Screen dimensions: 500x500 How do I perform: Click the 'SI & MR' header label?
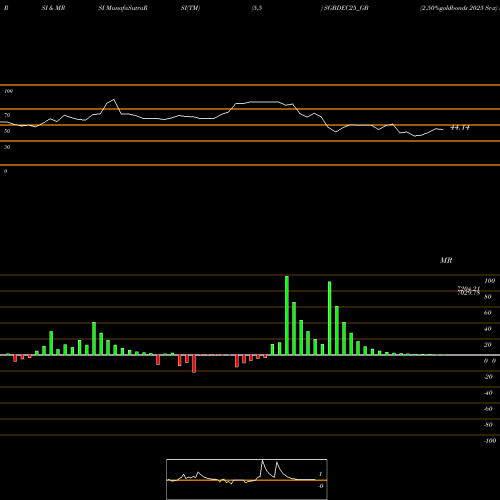pos(53,8)
